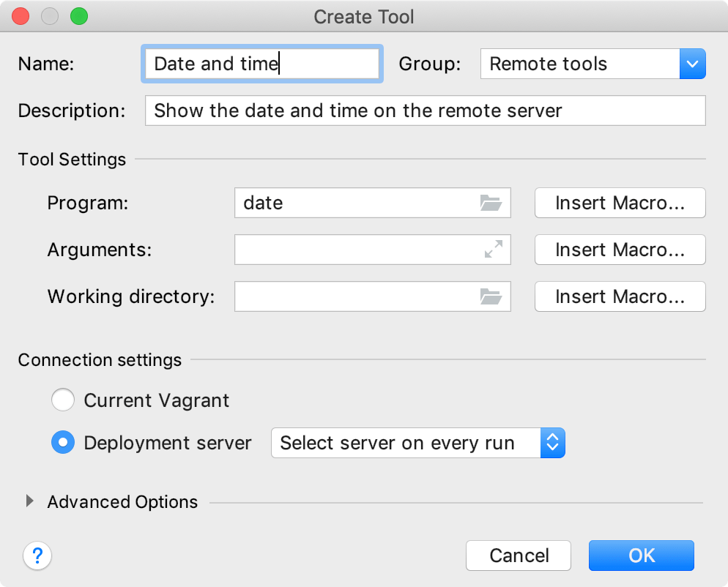728x587 pixels.
Task: Expand the Advanced Options section
Action: pos(30,501)
